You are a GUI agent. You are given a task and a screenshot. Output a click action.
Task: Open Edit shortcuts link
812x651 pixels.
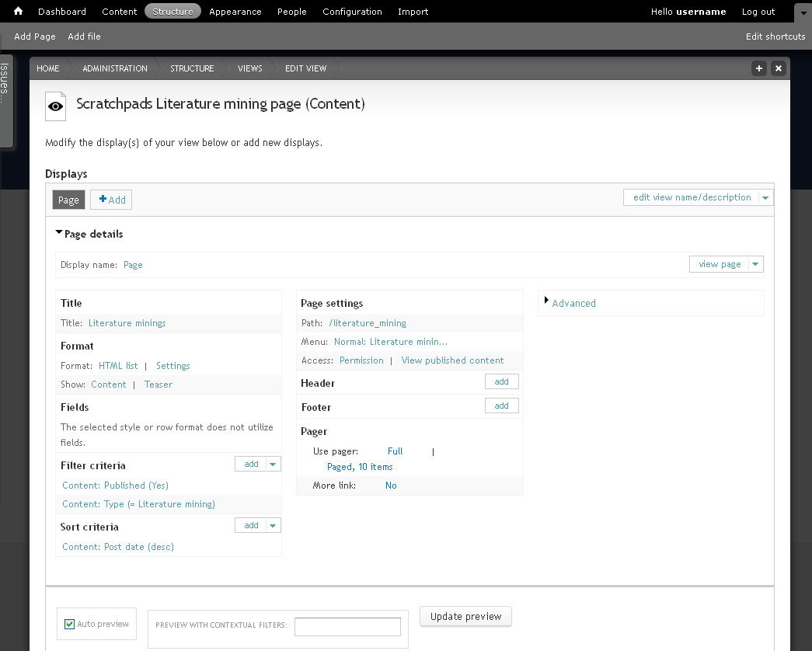click(775, 37)
